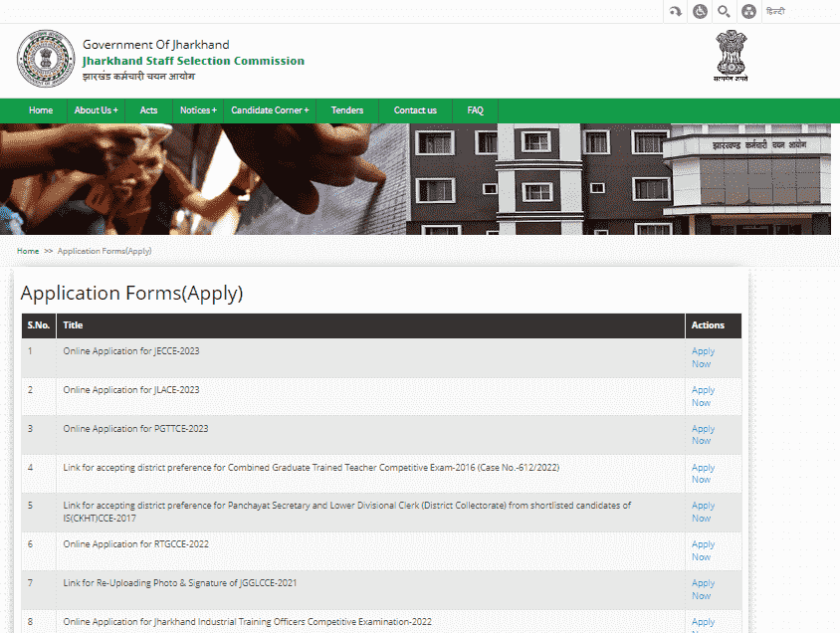Expand the About Us menu

[x=96, y=110]
